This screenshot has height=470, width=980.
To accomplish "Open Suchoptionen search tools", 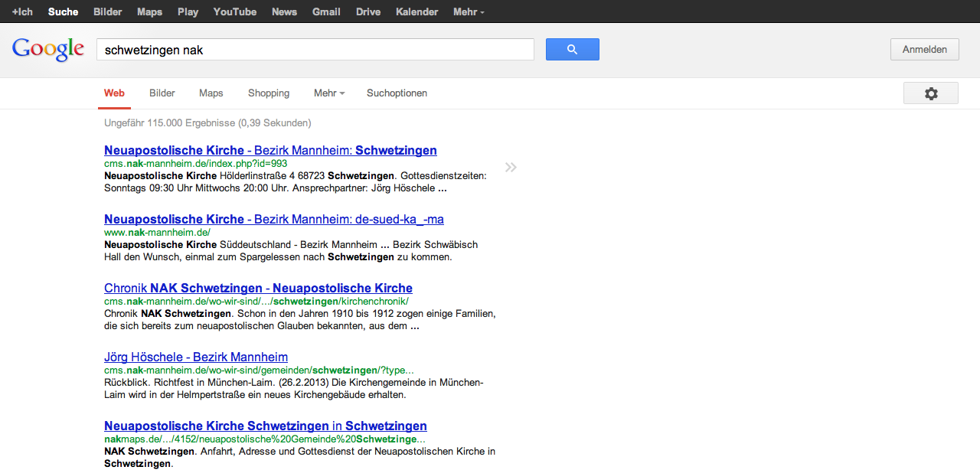I will [x=397, y=93].
